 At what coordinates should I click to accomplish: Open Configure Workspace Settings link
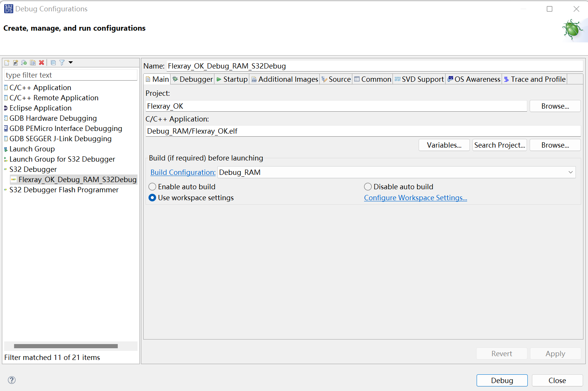(416, 198)
